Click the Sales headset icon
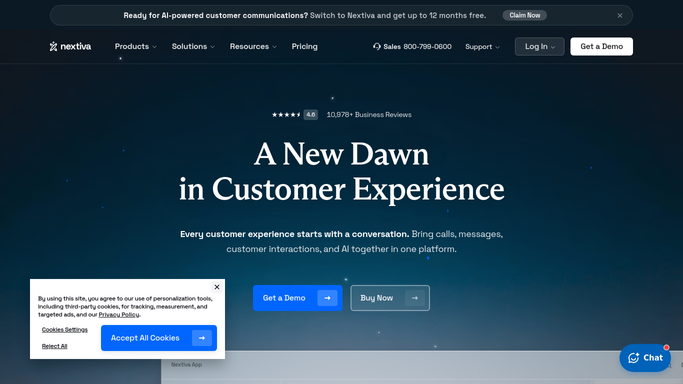Screen dimensions: 683x384 click(x=377, y=47)
